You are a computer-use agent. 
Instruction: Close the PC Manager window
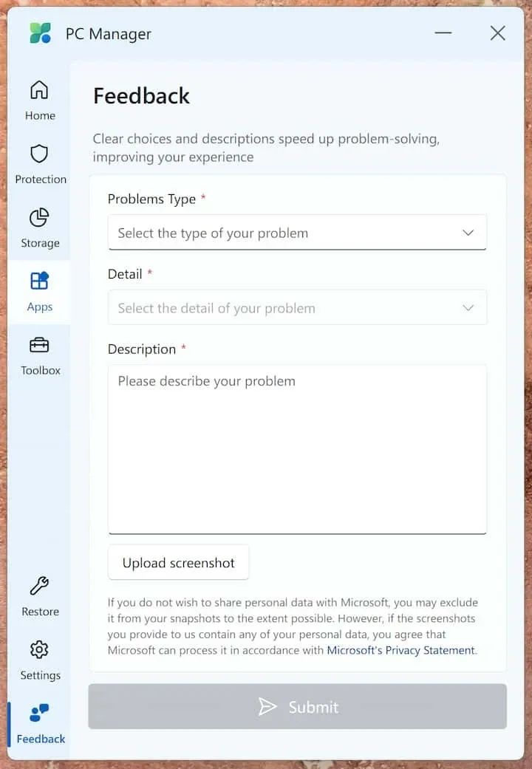(x=498, y=33)
